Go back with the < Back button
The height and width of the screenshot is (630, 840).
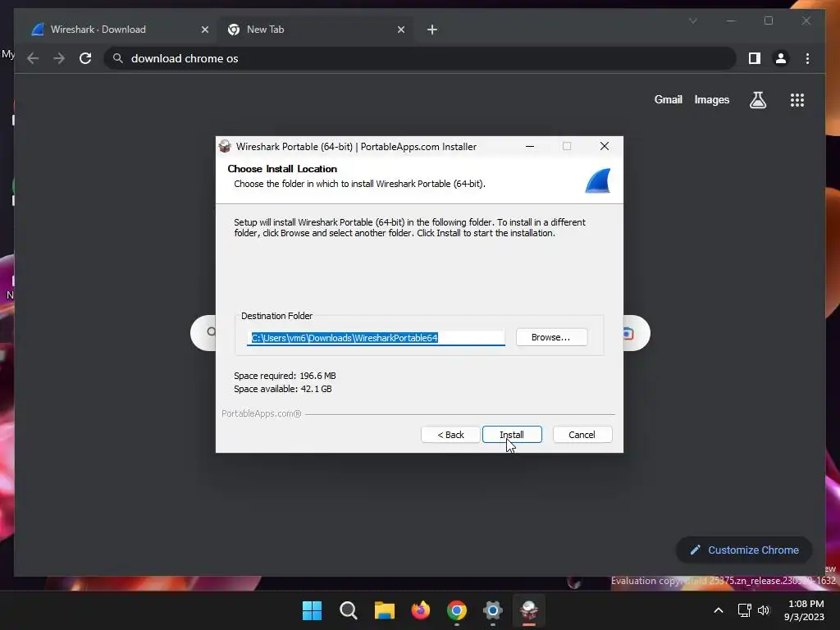click(450, 435)
